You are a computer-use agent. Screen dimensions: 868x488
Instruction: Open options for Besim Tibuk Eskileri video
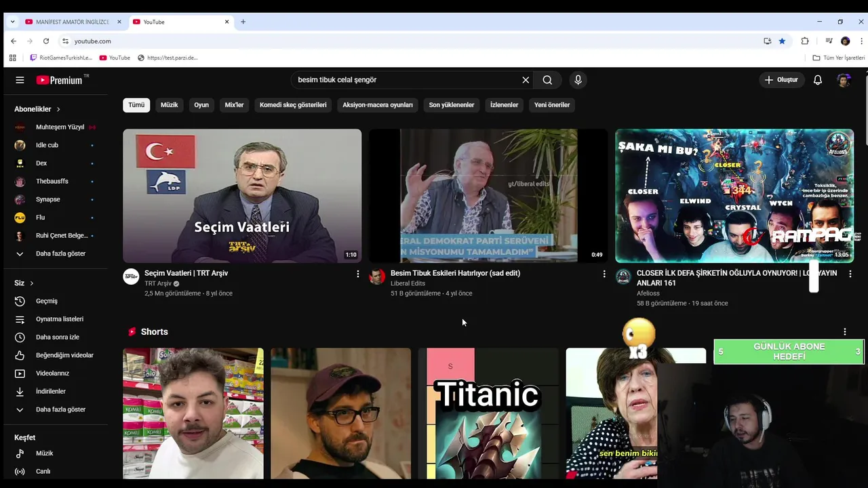click(x=604, y=274)
